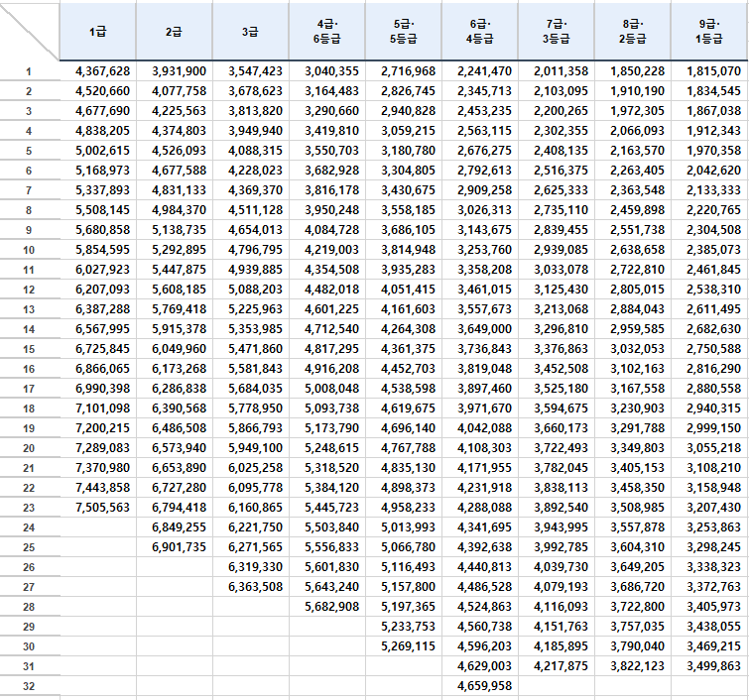Screen dimensions: 749x700
Task: Click the last 3급 value 6,363,508
Action: 255,587
